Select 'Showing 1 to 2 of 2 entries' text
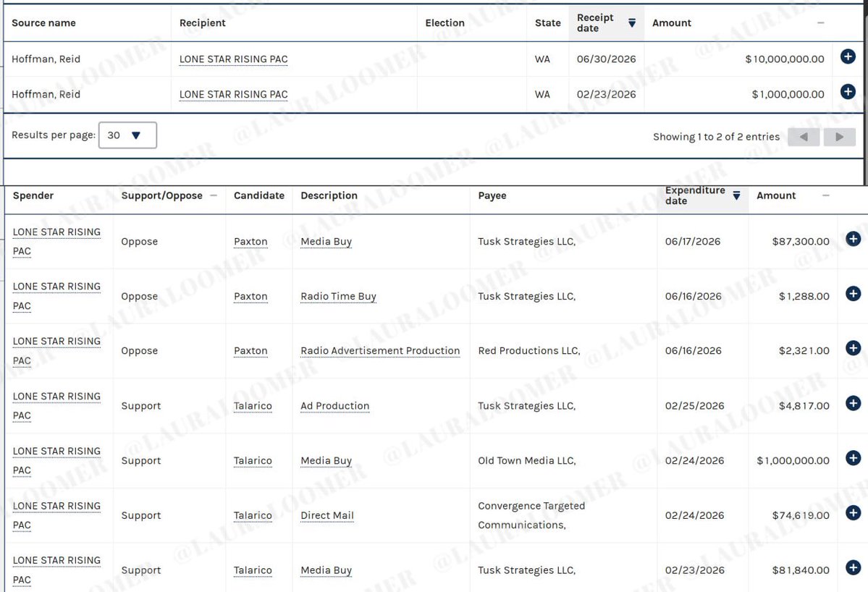The height and width of the screenshot is (592, 868). [716, 137]
